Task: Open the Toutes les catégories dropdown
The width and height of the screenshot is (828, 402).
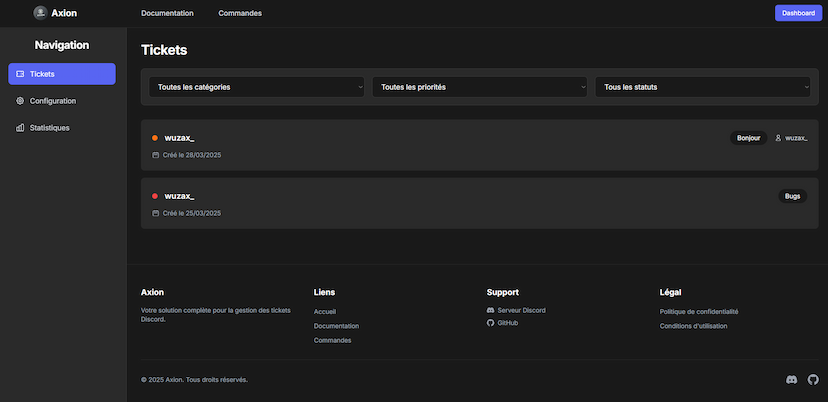Action: click(257, 87)
